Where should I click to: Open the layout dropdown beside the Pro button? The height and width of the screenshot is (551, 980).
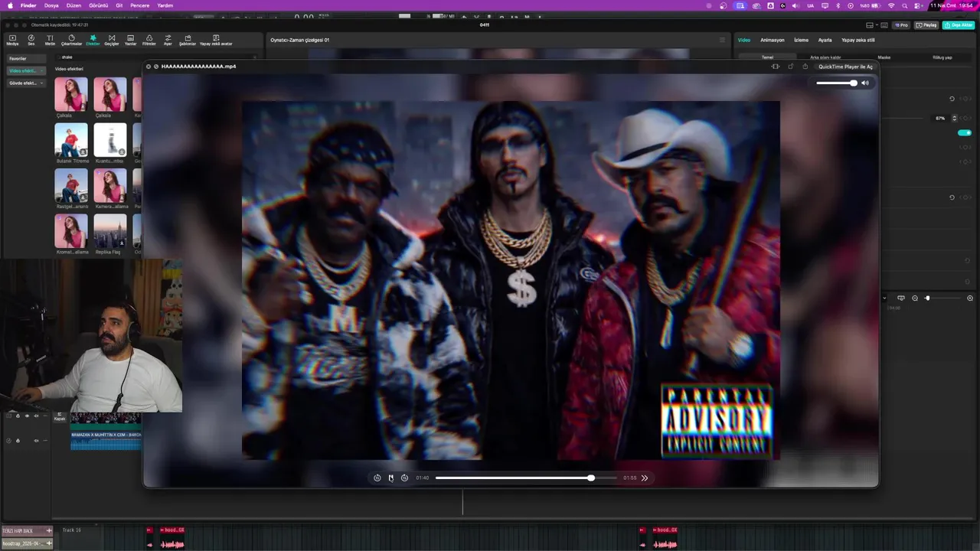click(873, 25)
